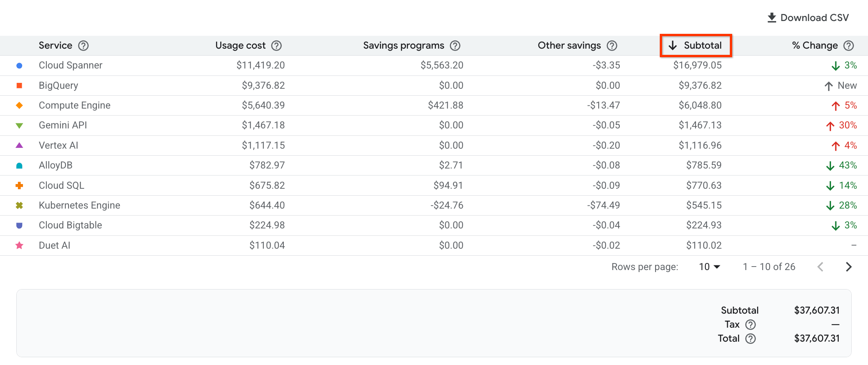Open the help tooltip for Savings programs
Viewport: 868px width, 365px height.
point(455,46)
